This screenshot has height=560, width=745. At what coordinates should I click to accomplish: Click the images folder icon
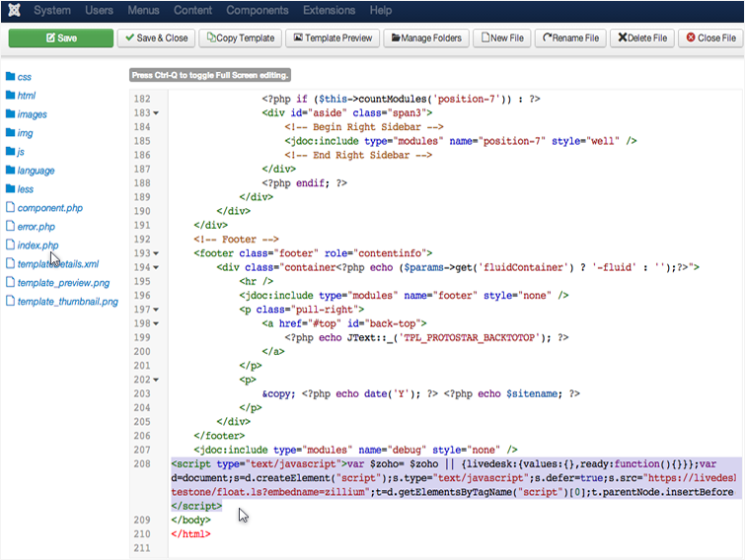[10, 114]
